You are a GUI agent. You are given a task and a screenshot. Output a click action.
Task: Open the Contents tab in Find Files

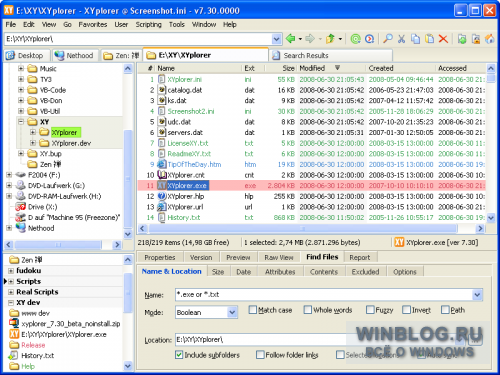click(x=324, y=272)
